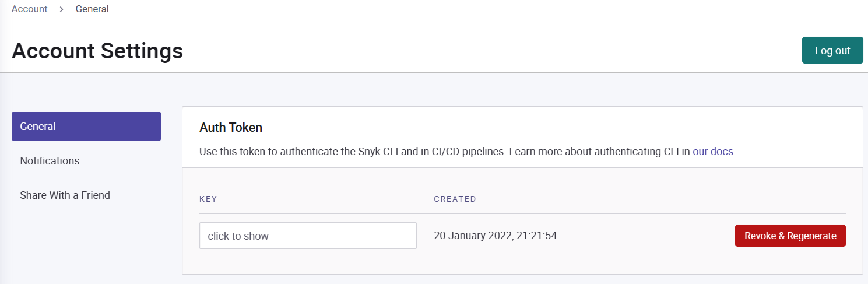
Task: Click the CREATED column header
Action: pos(455,199)
